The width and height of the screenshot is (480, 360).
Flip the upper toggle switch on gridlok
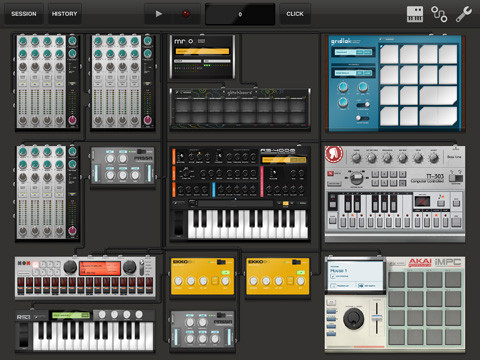coord(363,105)
